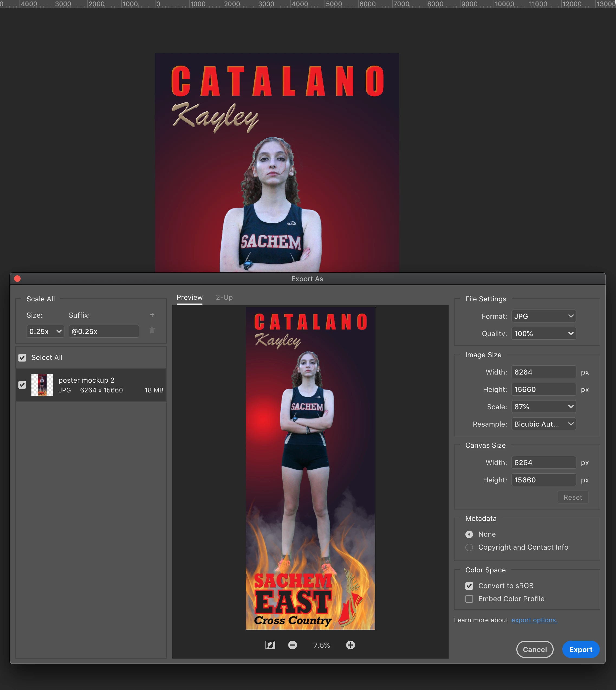Click the blue Export button

point(581,649)
